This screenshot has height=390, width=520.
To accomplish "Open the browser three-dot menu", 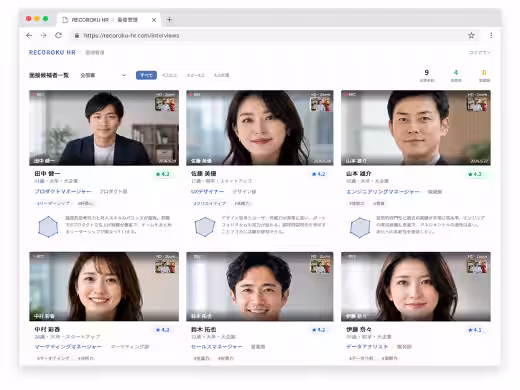I will [491, 35].
